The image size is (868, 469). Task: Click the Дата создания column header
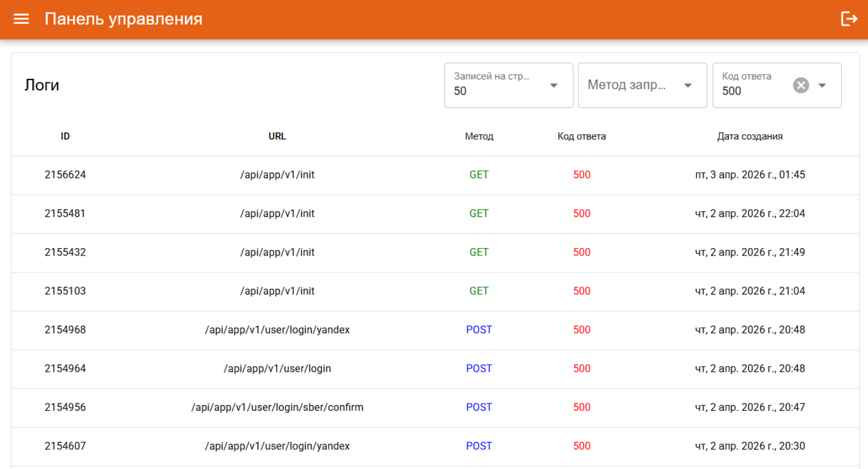point(749,136)
